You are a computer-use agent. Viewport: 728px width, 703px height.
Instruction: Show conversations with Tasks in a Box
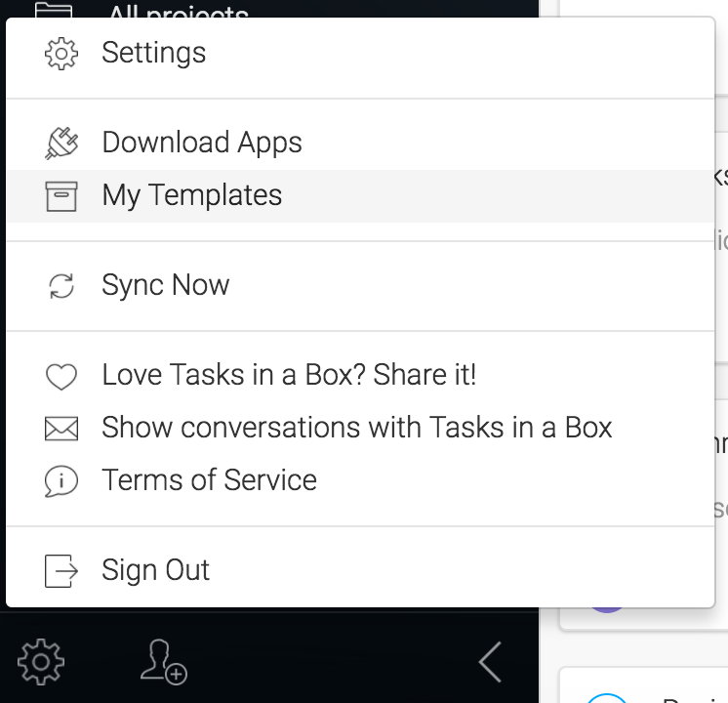point(357,428)
